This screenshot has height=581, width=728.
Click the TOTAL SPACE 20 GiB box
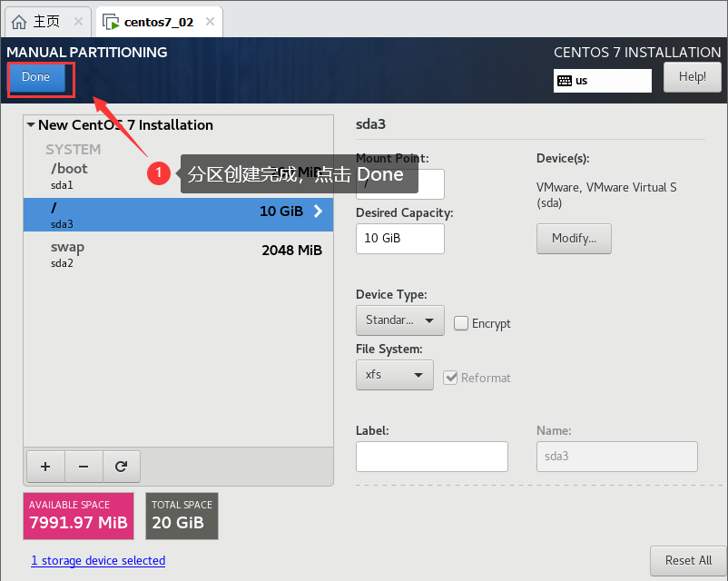(182, 516)
